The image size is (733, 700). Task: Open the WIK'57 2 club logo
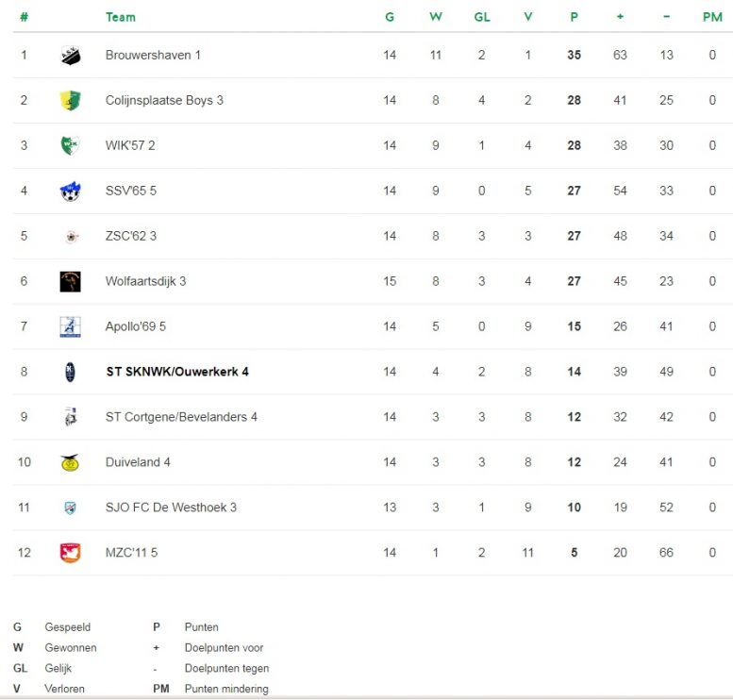[x=71, y=145]
